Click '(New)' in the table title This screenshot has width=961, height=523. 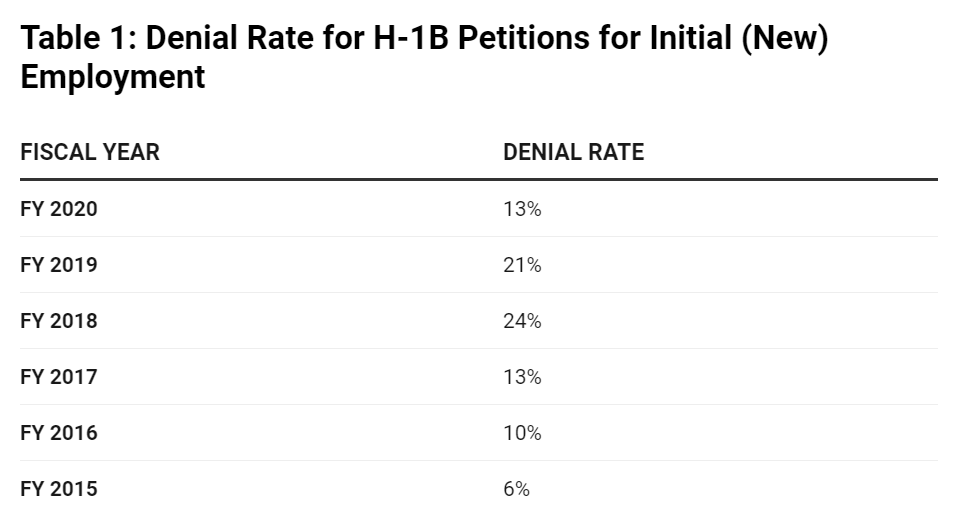coord(784,38)
